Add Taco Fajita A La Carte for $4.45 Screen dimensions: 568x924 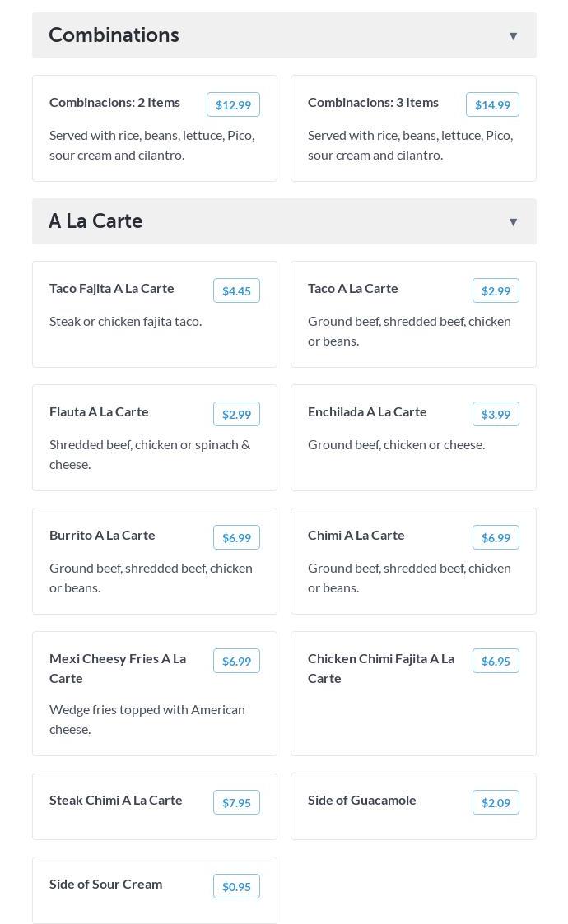click(x=236, y=290)
